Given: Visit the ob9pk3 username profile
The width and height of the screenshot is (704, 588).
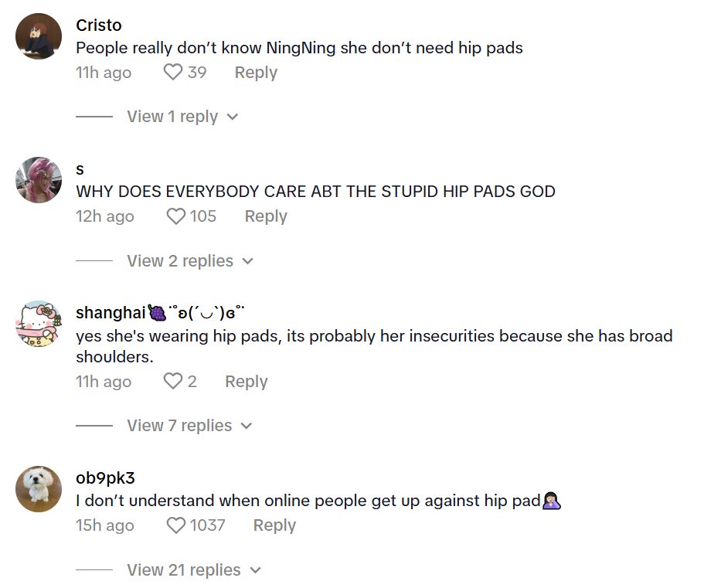Looking at the screenshot, I should (x=105, y=478).
